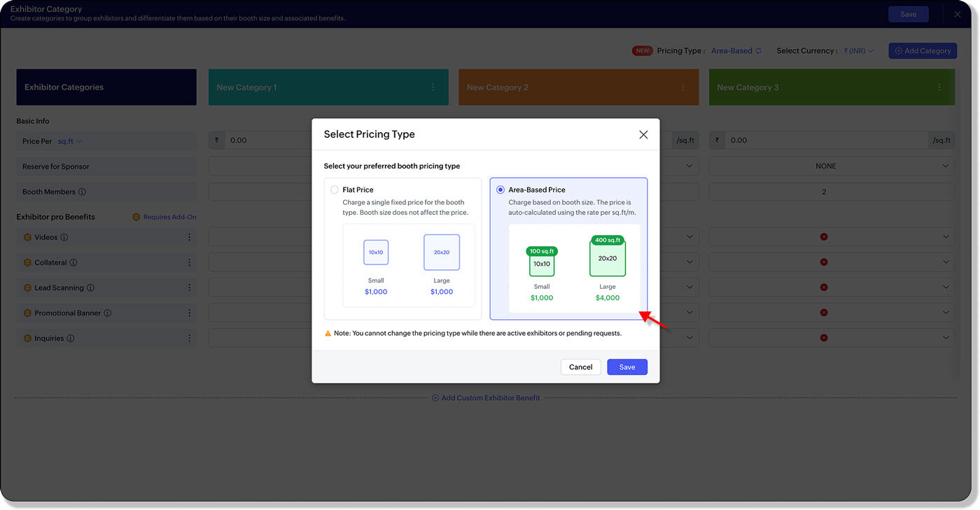Click the info icon beside Lead Scanning
The image size is (980, 510).
tap(90, 288)
